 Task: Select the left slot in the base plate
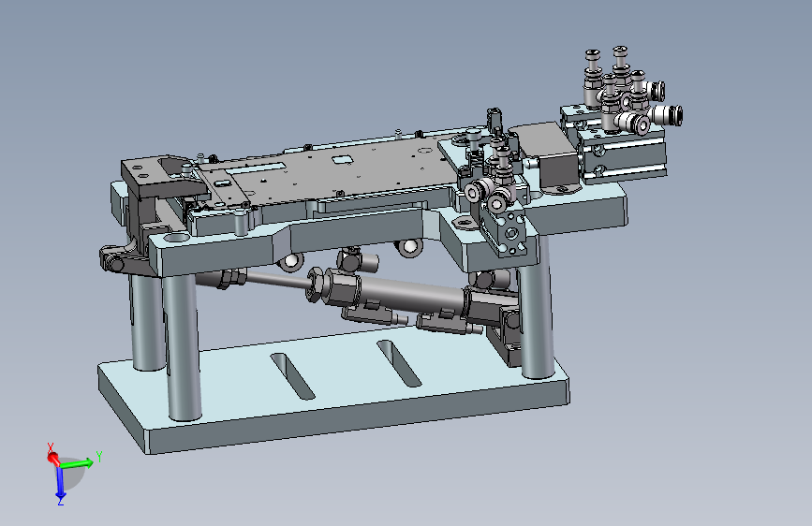[x=292, y=376]
